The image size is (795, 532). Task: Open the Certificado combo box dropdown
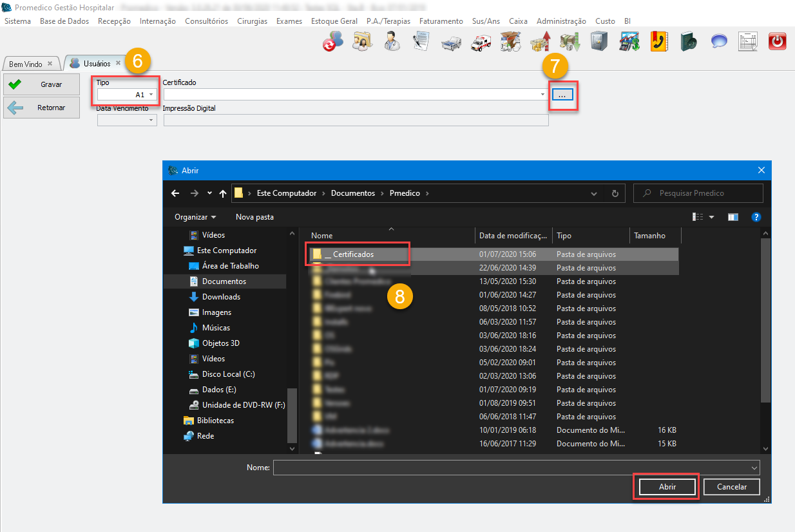[x=543, y=95]
